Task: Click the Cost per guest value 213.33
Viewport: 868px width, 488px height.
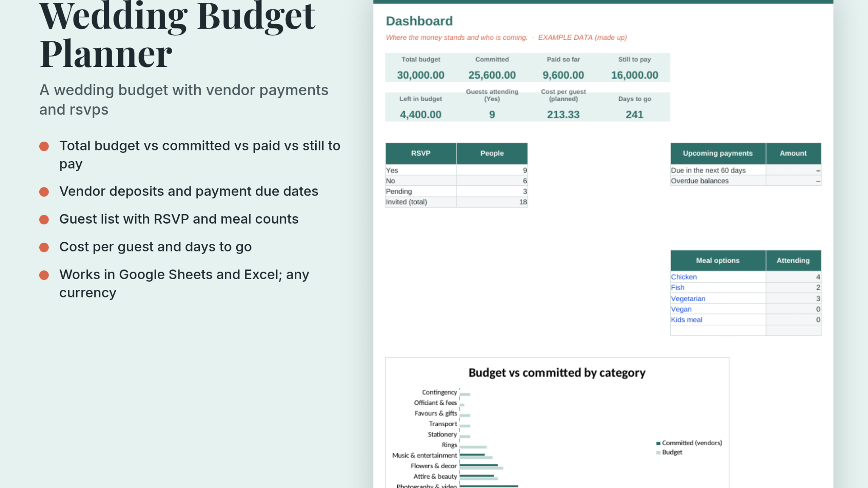Action: point(563,115)
